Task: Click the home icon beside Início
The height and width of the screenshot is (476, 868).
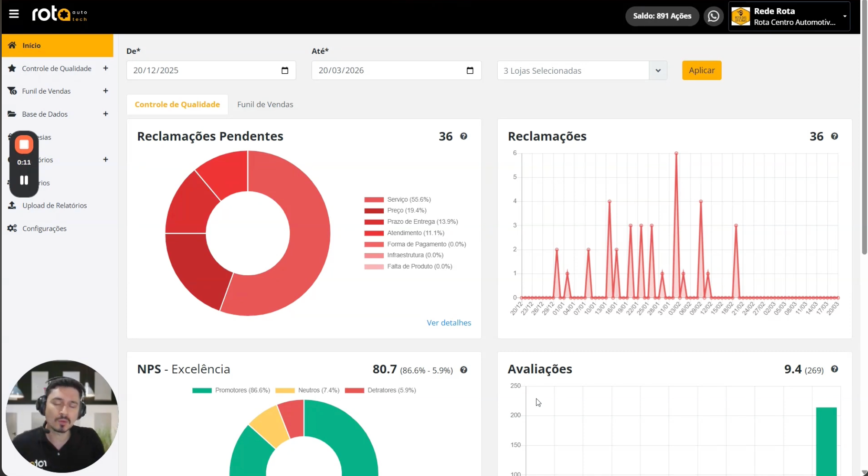Action: click(x=12, y=45)
